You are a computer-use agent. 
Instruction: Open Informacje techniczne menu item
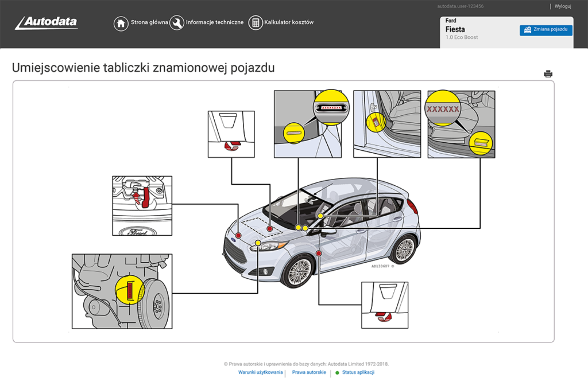pos(214,23)
